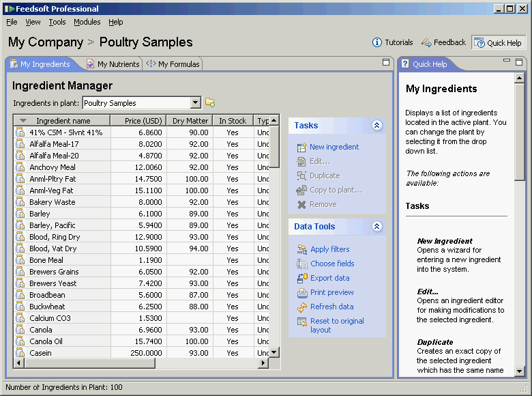Screen dimensions: 532x396
Task: Collapse the Data Tools section
Action: (376, 227)
